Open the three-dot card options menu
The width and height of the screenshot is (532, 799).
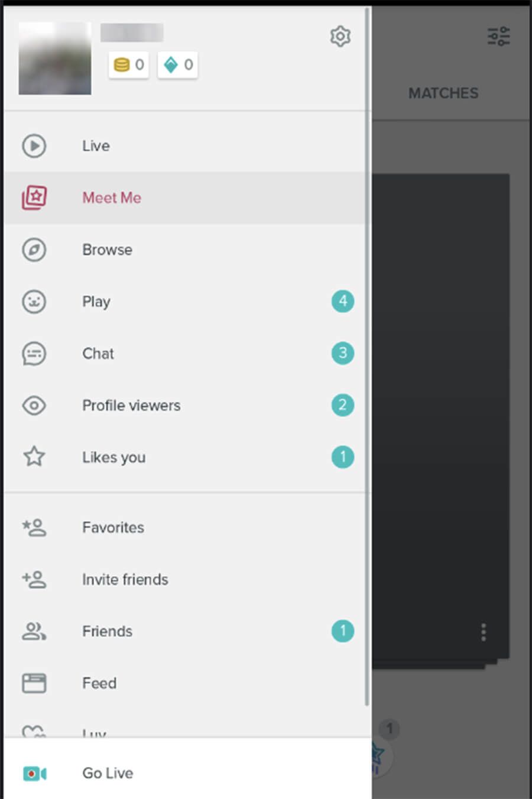(x=484, y=632)
